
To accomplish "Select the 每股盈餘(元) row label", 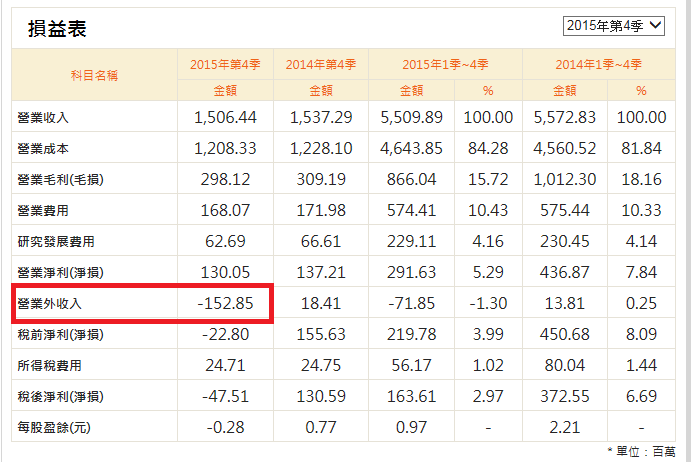I will 54,427.
